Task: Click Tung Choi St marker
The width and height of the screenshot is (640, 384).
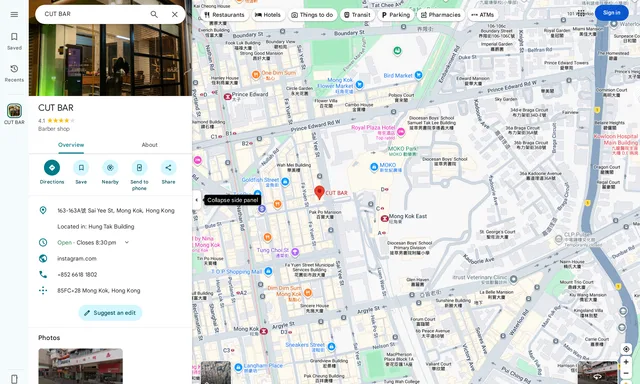Action: tap(295, 252)
